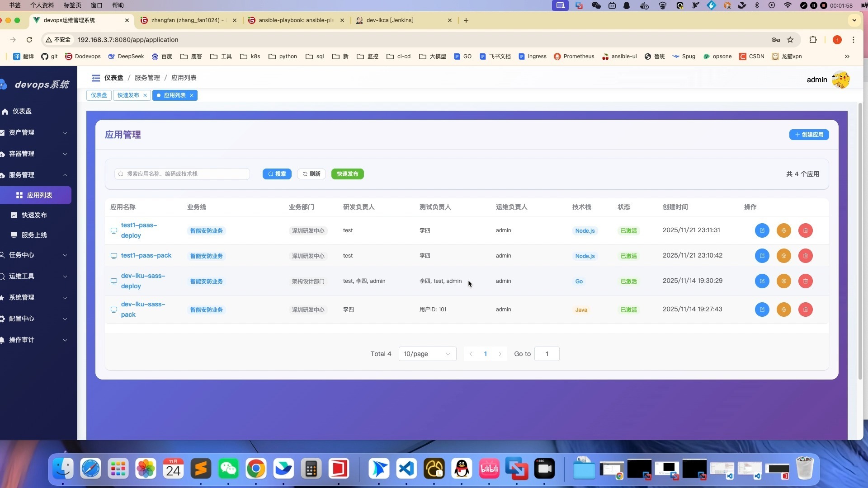Switch to the dev-lkca Jenkins browser tab
This screenshot has height=488, width=868.
[x=390, y=20]
